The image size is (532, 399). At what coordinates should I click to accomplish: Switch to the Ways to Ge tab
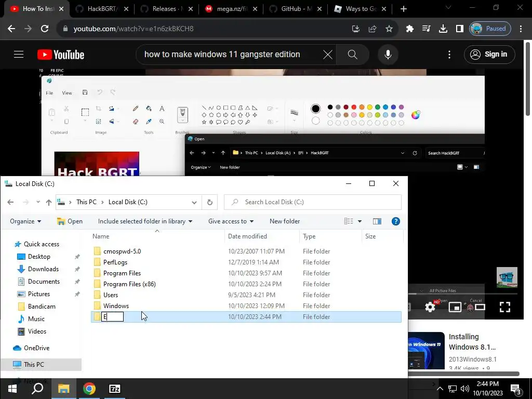point(360,9)
